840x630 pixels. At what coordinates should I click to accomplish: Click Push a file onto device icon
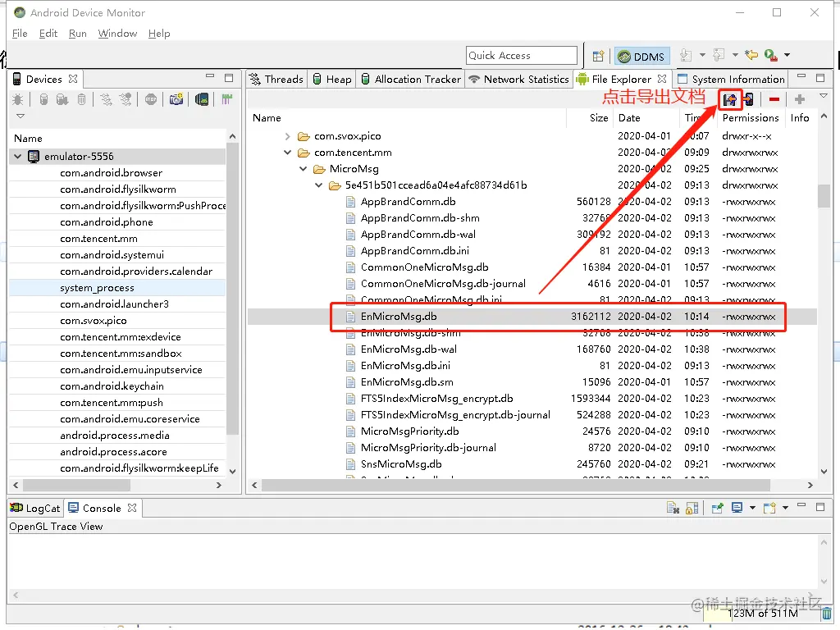point(748,99)
